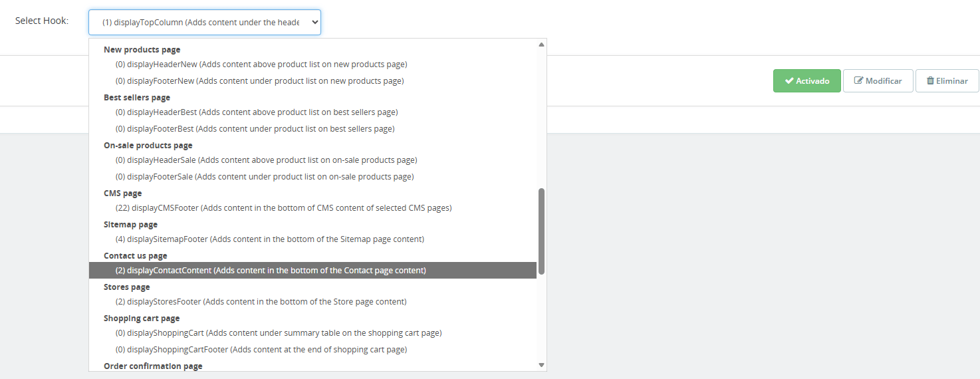
Task: Choose highlighted displayContactContent option
Action: click(270, 271)
